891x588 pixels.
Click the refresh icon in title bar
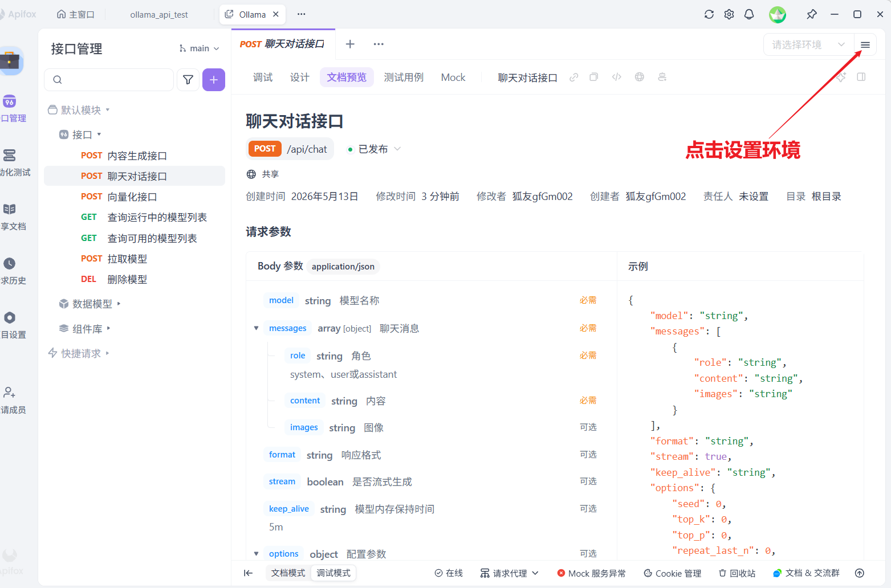pyautogui.click(x=709, y=14)
